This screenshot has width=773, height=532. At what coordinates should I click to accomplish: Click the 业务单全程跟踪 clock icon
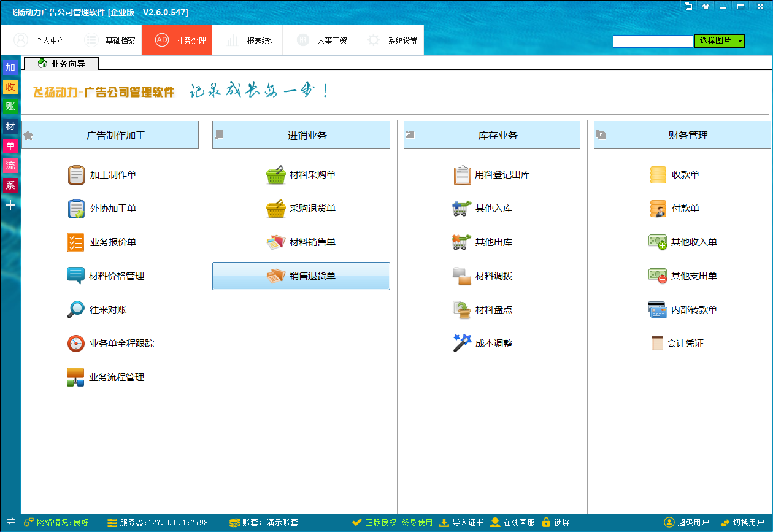(75, 344)
